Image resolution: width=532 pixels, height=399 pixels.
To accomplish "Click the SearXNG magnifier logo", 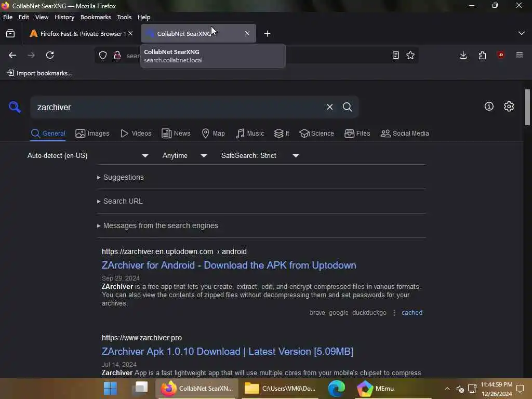I will [15, 107].
